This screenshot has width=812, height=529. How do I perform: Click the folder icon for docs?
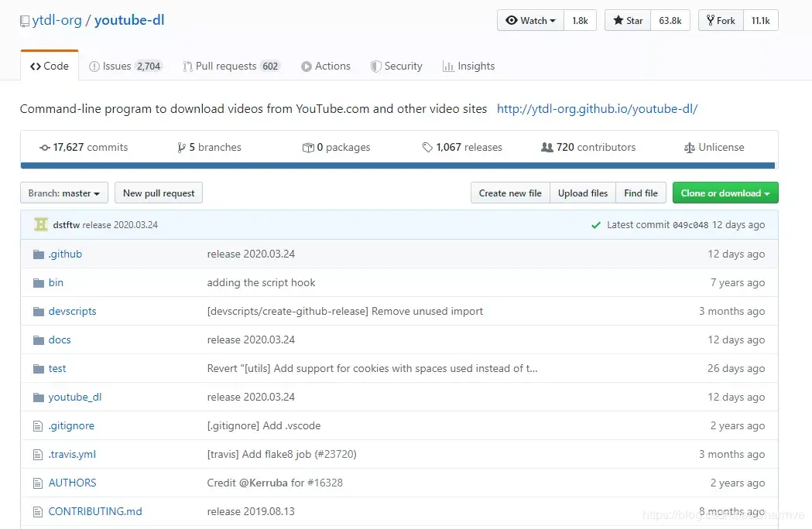click(x=39, y=340)
